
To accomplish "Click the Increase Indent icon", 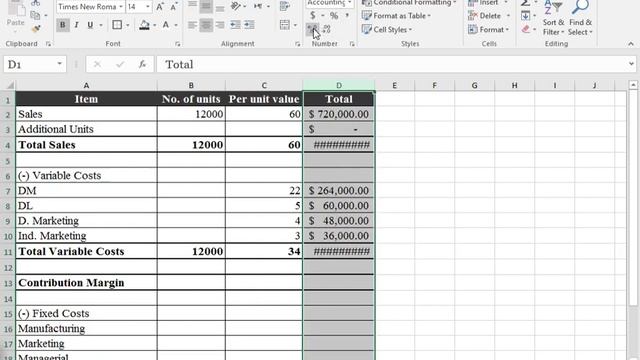I will coord(249,25).
